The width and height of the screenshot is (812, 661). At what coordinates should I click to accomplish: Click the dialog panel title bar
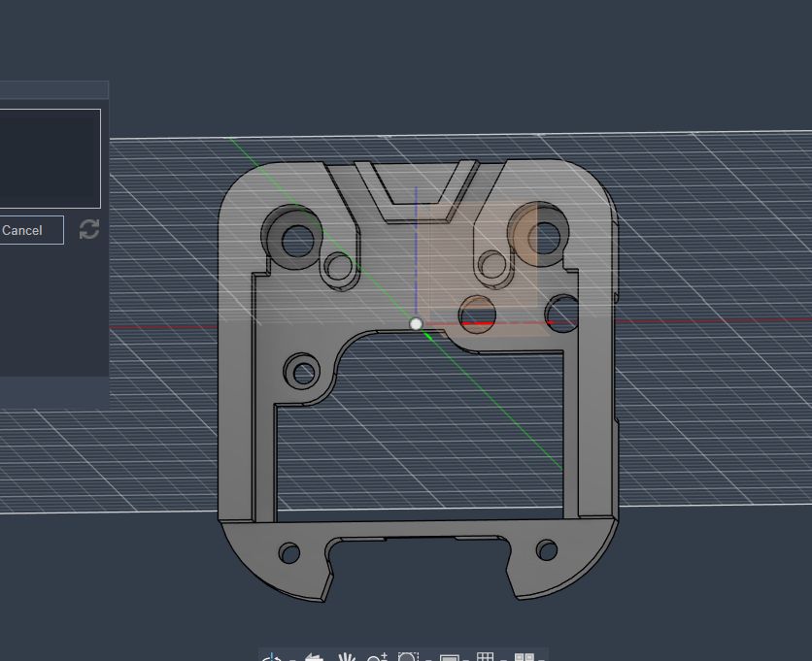(54, 89)
